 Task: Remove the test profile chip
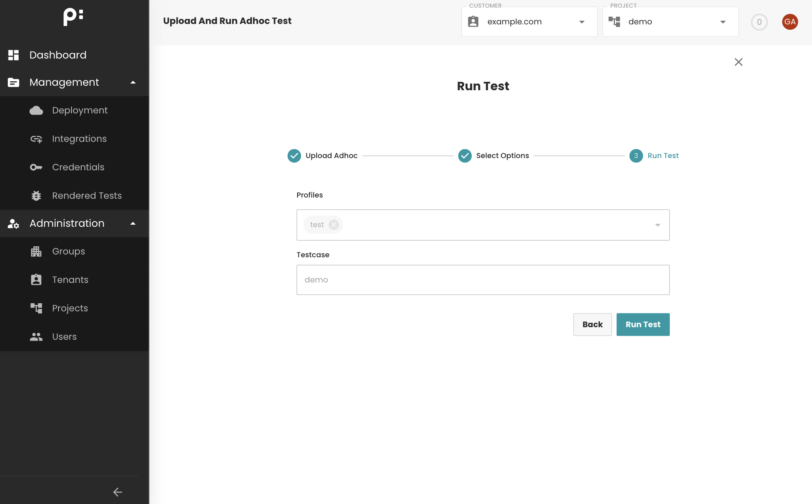(334, 224)
